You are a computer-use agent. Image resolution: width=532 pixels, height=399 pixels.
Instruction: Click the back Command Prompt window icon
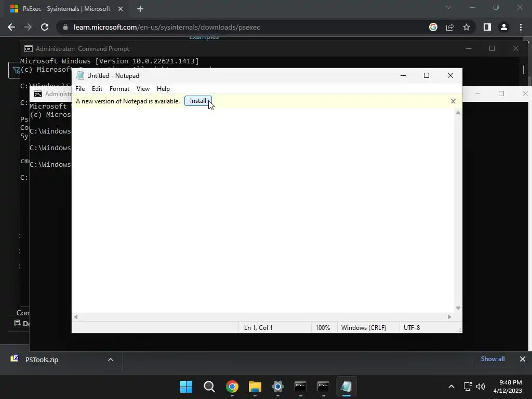[29, 48]
